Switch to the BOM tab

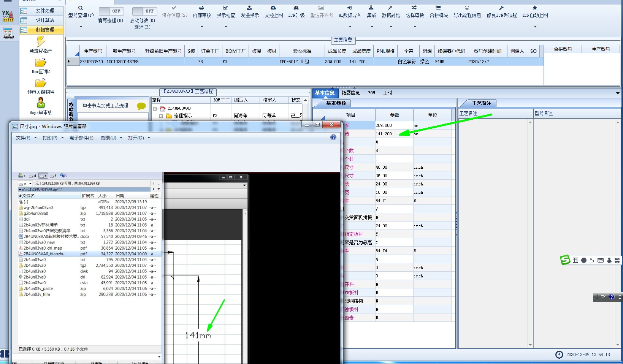(371, 93)
